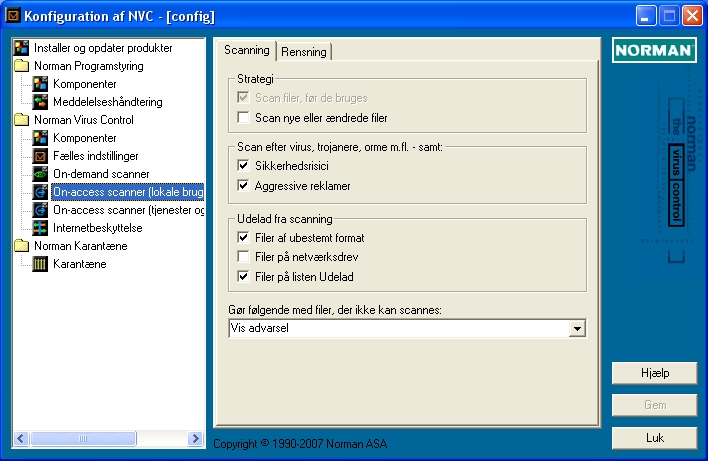Click the On-demand scanner icon
The image size is (708, 461).
[x=40, y=174]
